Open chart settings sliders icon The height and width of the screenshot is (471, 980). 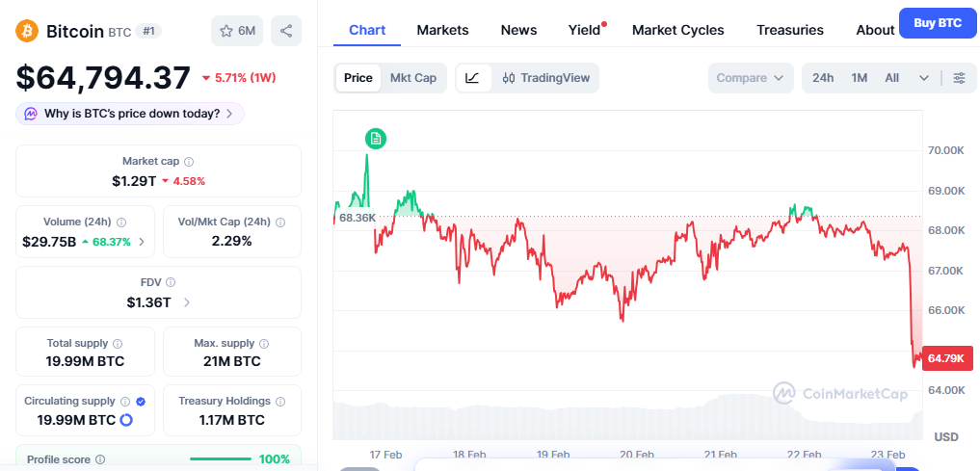(959, 78)
